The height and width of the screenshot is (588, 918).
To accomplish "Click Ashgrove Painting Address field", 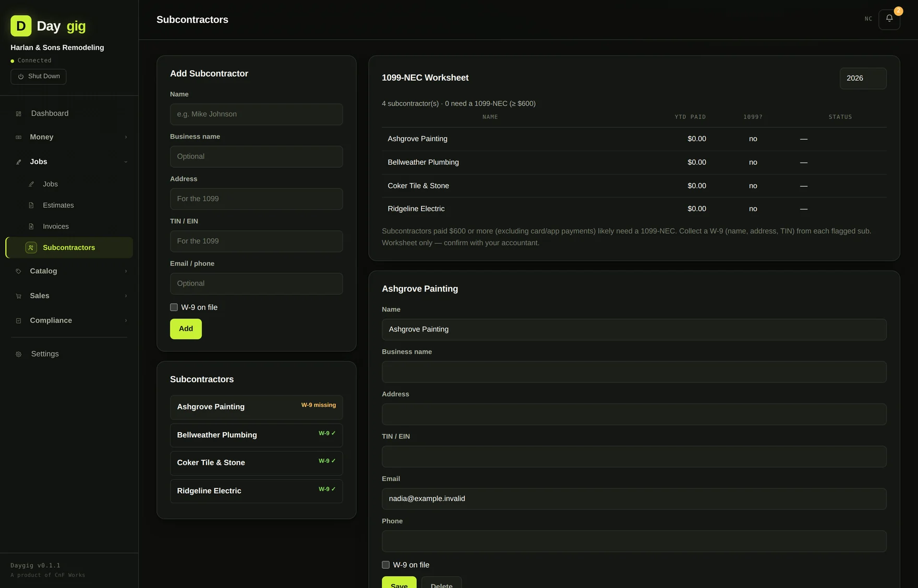I will (x=634, y=414).
